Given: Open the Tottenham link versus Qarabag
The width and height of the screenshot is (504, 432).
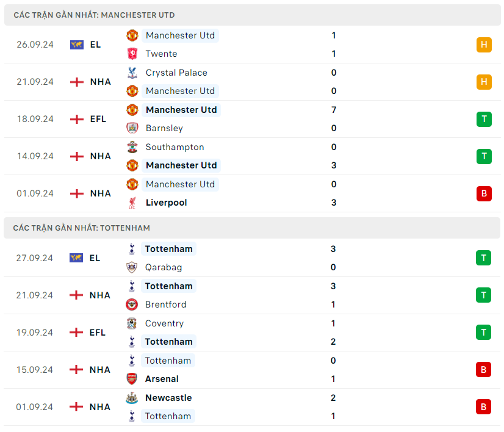Looking at the screenshot, I should click(168, 249).
